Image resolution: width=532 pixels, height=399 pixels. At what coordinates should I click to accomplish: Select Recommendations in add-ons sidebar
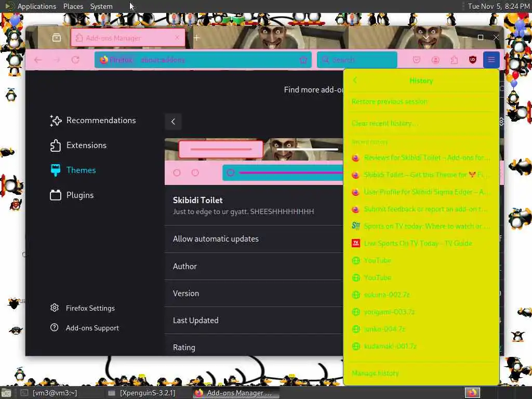(x=92, y=120)
